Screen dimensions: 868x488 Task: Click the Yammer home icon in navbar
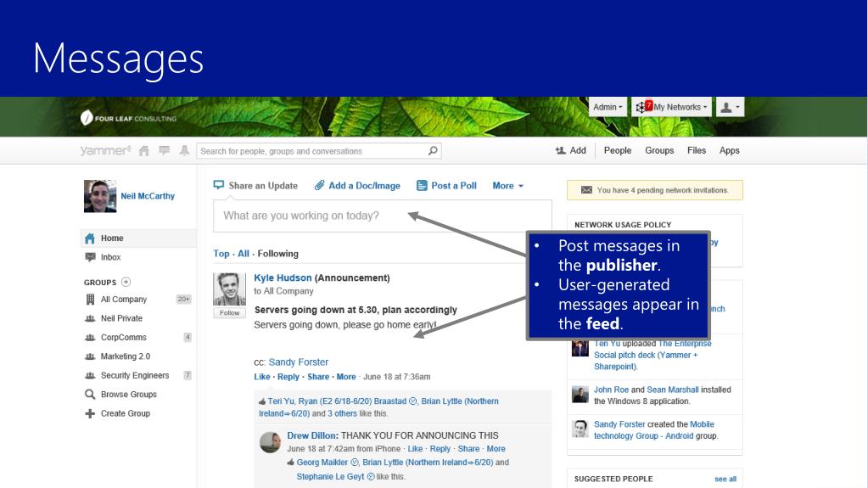pyautogui.click(x=144, y=151)
